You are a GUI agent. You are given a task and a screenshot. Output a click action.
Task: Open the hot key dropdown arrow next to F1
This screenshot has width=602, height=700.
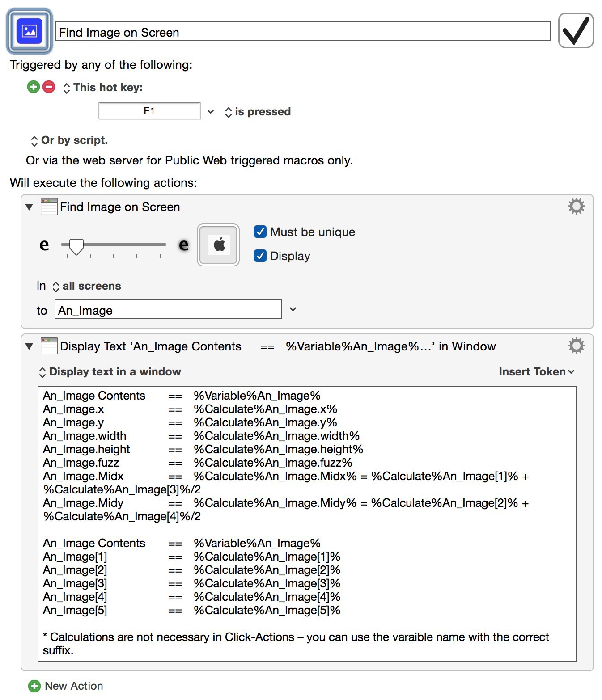point(211,111)
